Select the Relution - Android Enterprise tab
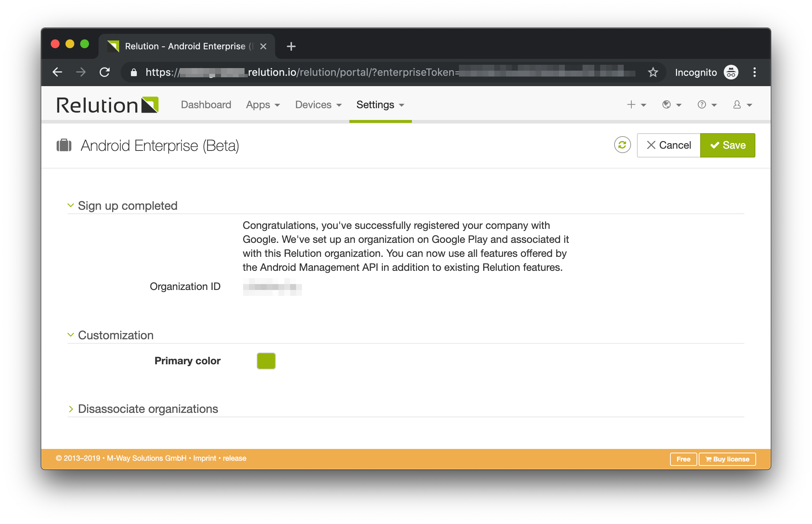 pyautogui.click(x=187, y=46)
